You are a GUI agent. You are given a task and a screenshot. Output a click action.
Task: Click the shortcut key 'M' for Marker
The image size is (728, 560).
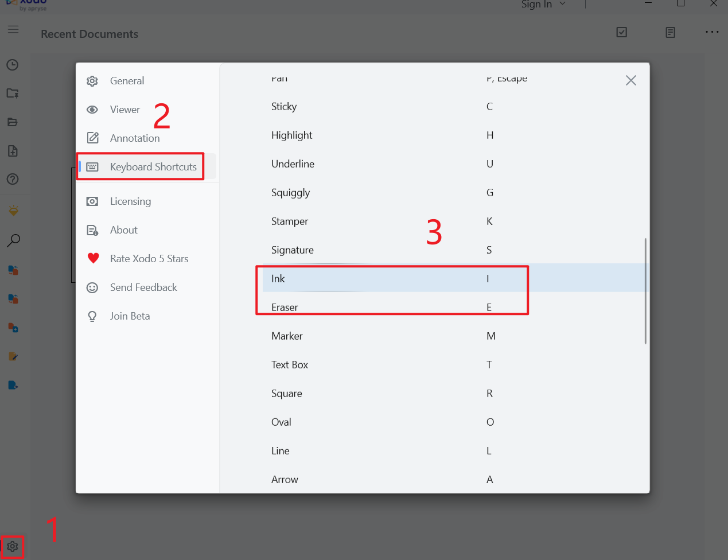click(491, 336)
